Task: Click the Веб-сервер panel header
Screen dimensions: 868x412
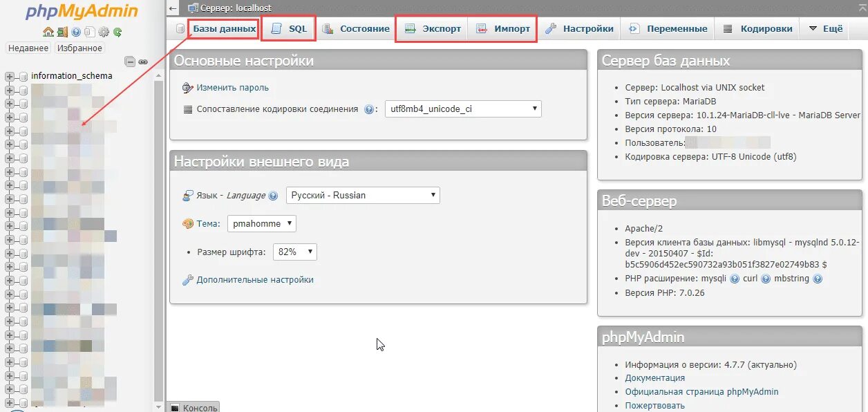Action: (730, 201)
